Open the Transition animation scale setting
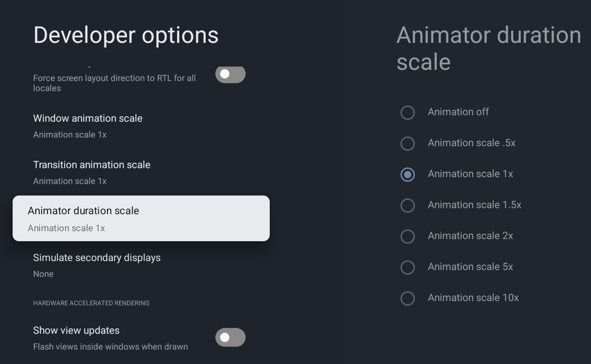 [x=92, y=165]
